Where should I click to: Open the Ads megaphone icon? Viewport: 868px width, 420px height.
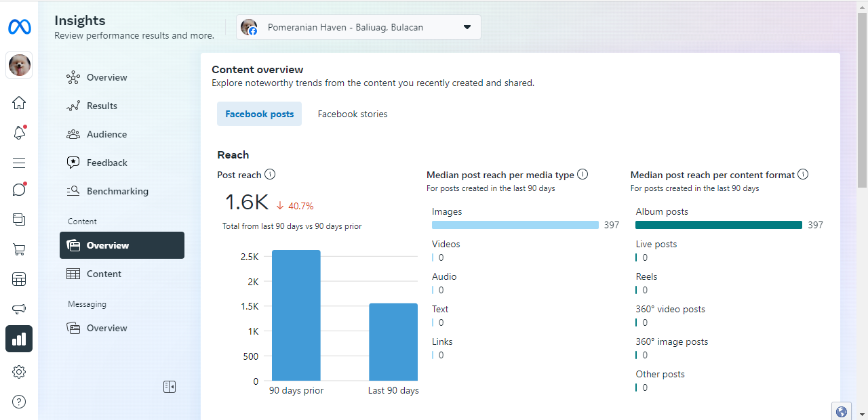pos(19,309)
